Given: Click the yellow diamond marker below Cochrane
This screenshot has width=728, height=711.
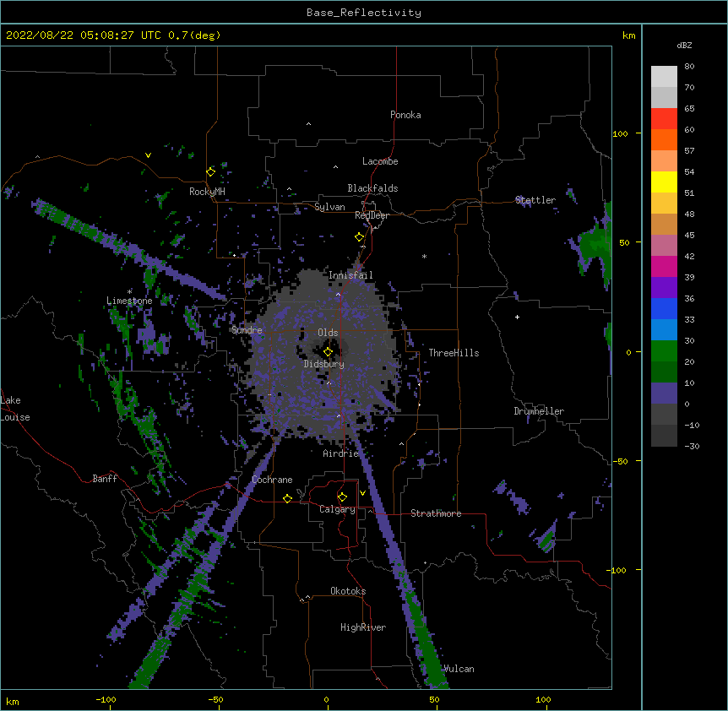Looking at the screenshot, I should pyautogui.click(x=287, y=498).
